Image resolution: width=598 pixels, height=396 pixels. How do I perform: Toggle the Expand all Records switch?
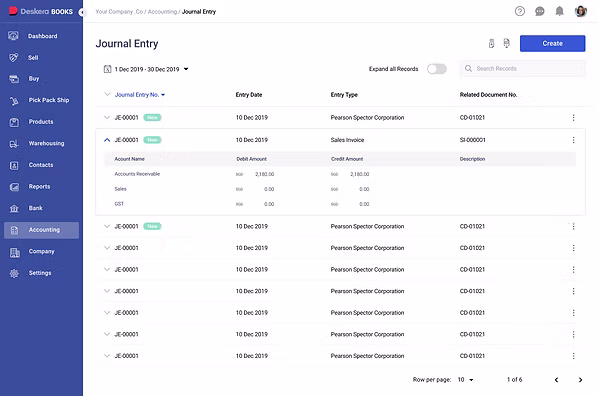[x=437, y=69]
